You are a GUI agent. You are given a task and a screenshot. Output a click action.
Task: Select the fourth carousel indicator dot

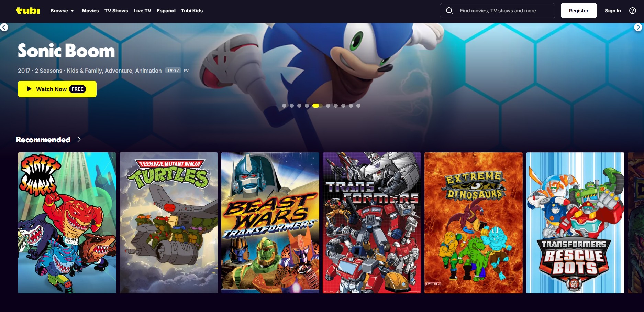[x=307, y=106]
